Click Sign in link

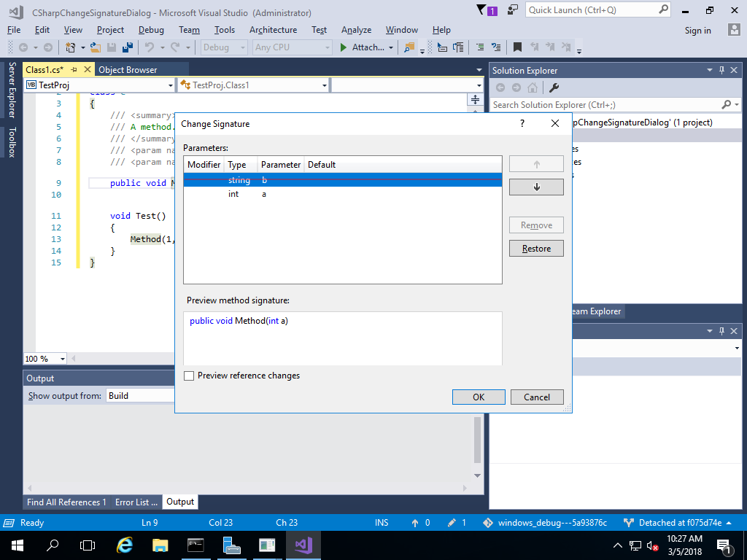697,30
